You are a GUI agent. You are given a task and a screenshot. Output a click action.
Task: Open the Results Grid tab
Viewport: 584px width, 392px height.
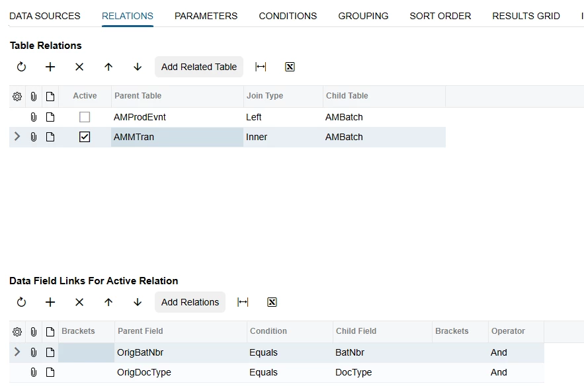pyautogui.click(x=526, y=16)
